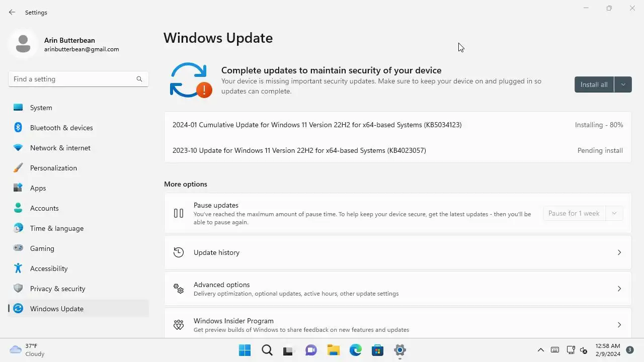Click the Advanced options gears icon
The width and height of the screenshot is (644, 362).
(179, 289)
